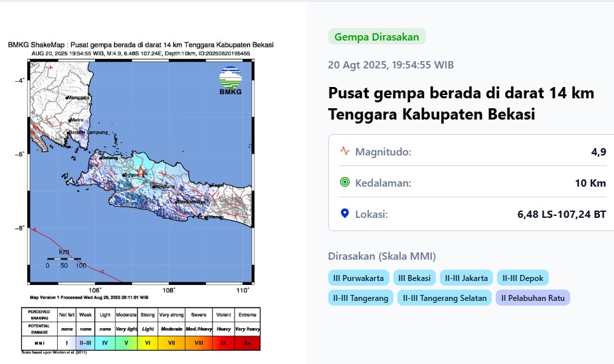Choose the II-III Jakarta chip
This screenshot has height=364, width=614.
click(467, 278)
